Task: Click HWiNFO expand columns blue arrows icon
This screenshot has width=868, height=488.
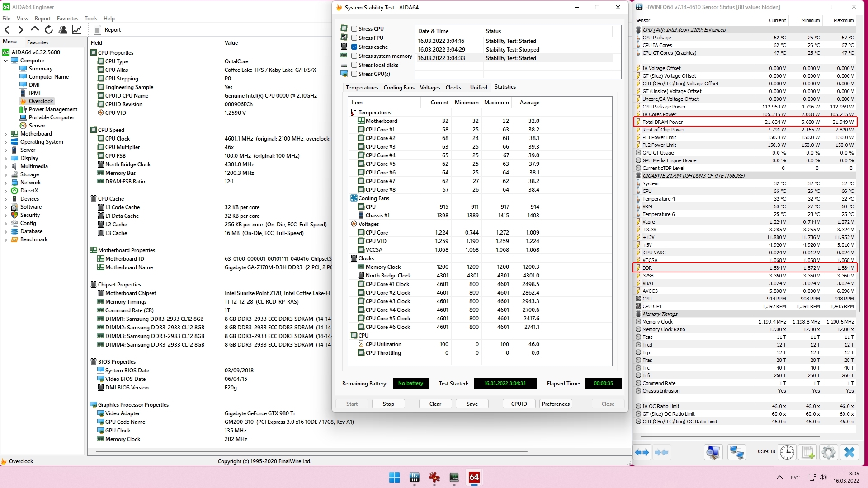Action: 642,452
